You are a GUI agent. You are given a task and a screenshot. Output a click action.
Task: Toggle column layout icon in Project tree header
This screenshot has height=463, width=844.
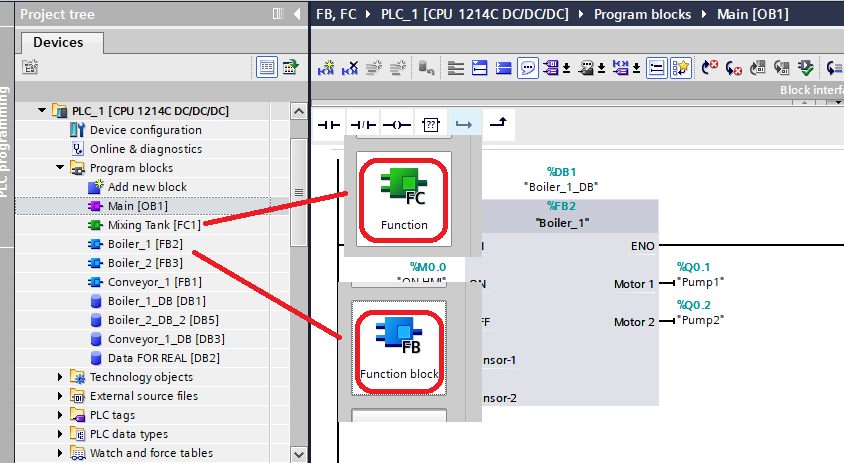278,13
